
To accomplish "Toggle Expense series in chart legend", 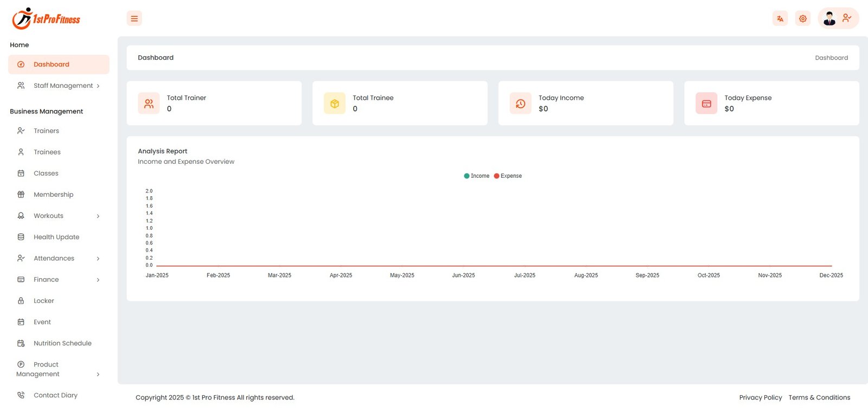I will pyautogui.click(x=508, y=176).
